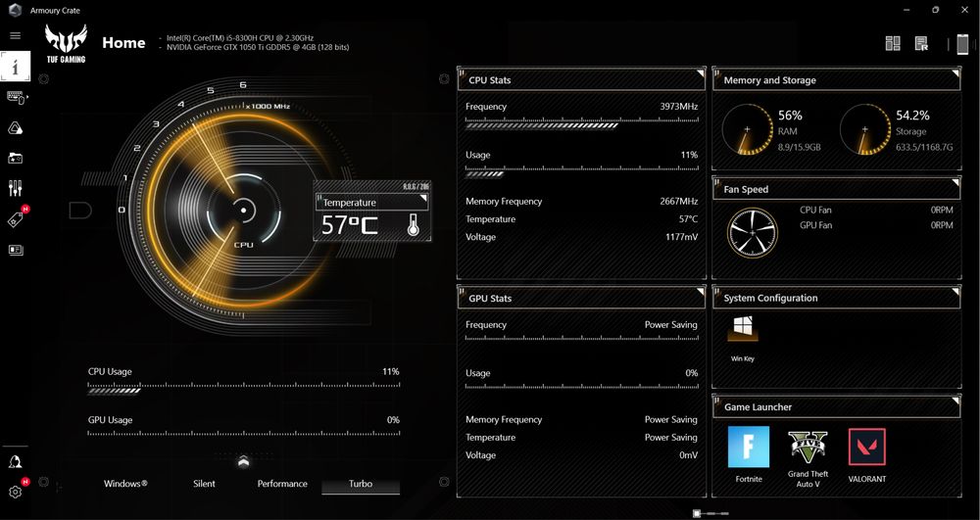Click the page indicator at bottom

tap(710, 513)
